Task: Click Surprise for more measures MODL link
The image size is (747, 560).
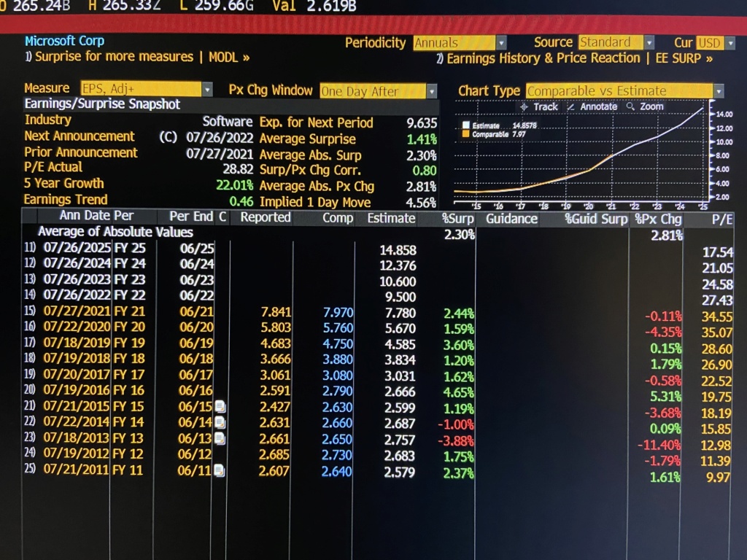Action: (137, 57)
